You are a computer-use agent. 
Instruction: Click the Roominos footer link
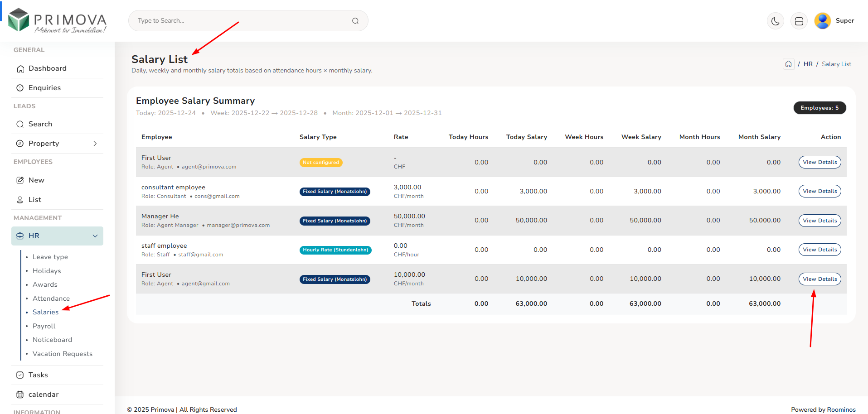click(841, 409)
